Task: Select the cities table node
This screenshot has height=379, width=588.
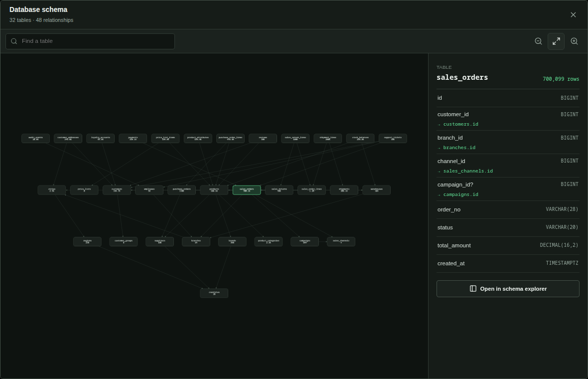Action: tap(52, 190)
